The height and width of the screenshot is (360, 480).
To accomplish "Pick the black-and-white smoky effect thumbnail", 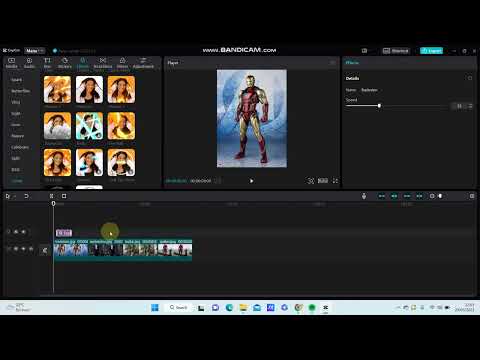I will tap(57, 126).
